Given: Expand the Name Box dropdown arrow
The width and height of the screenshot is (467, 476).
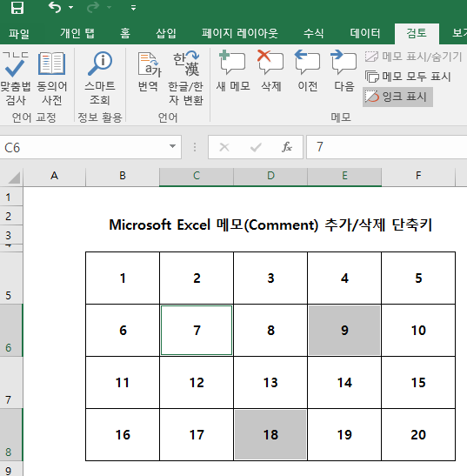Looking at the screenshot, I should (172, 146).
